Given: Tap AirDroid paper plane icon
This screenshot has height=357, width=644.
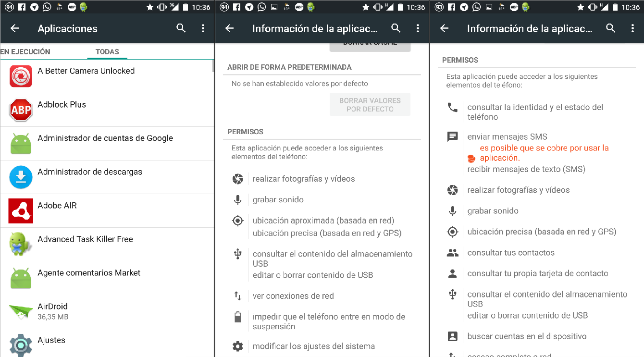Looking at the screenshot, I should 21,312.
